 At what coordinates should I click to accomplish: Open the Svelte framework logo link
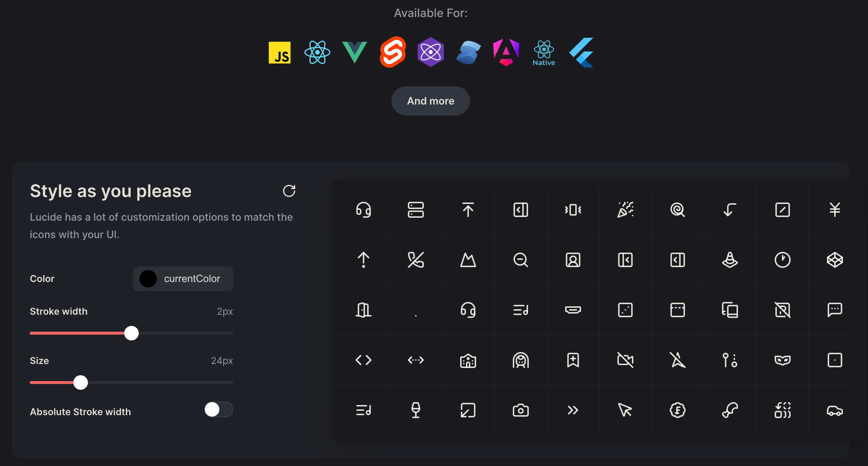click(393, 52)
